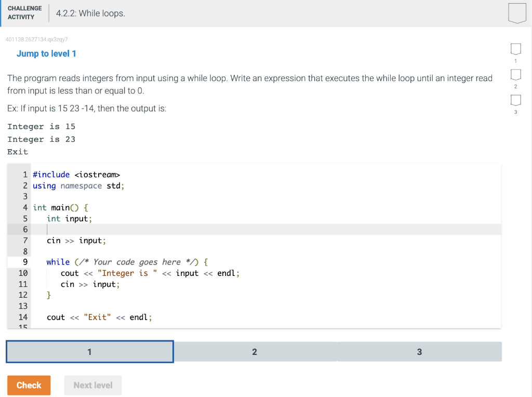Click the example output 'Integer is 23'
Image resolution: width=532 pixels, height=397 pixels.
[x=42, y=139]
